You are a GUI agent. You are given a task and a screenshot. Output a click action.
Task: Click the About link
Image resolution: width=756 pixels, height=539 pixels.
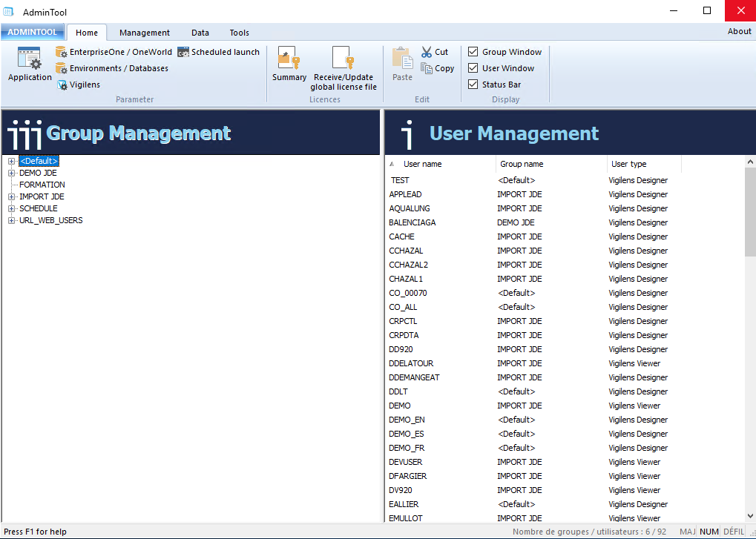click(x=739, y=31)
